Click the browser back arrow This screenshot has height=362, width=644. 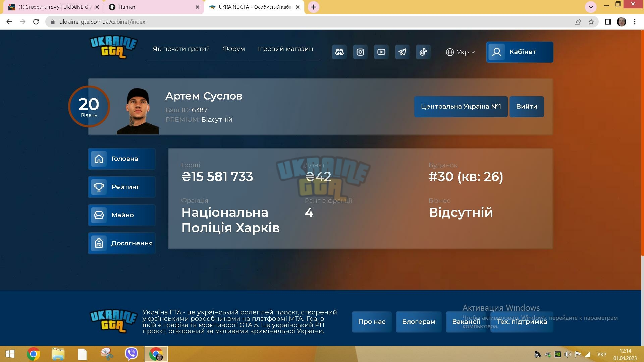tap(9, 22)
